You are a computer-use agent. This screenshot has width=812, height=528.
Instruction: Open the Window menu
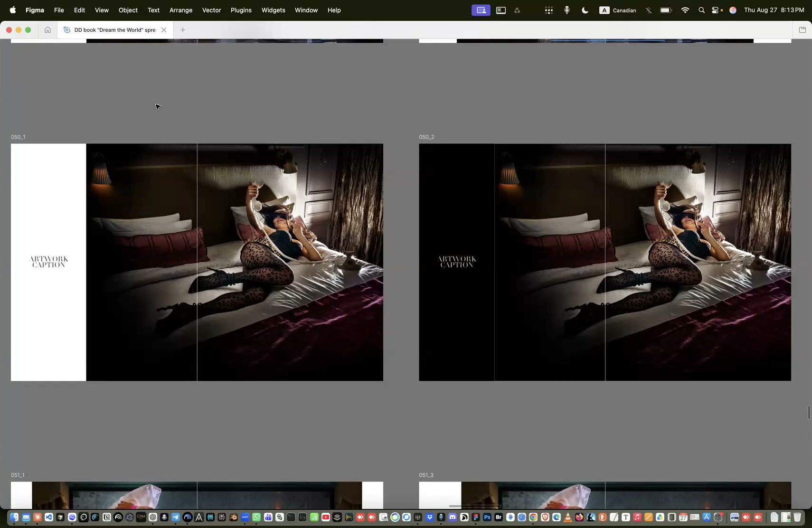pyautogui.click(x=306, y=10)
